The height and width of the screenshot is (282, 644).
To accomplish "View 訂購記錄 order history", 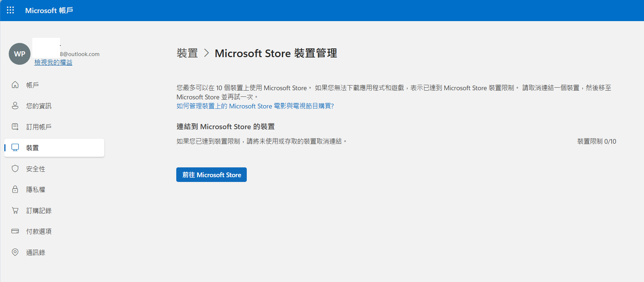I will (x=54, y=210).
